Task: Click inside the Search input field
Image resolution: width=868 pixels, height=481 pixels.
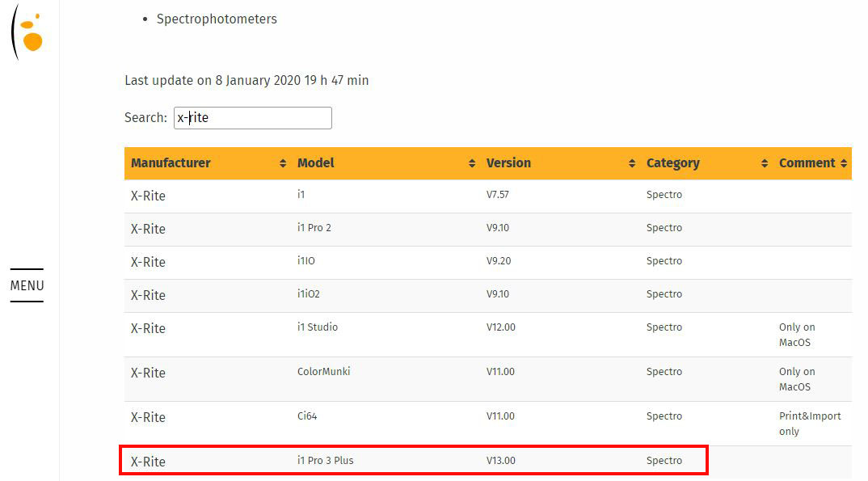Action: coord(252,118)
